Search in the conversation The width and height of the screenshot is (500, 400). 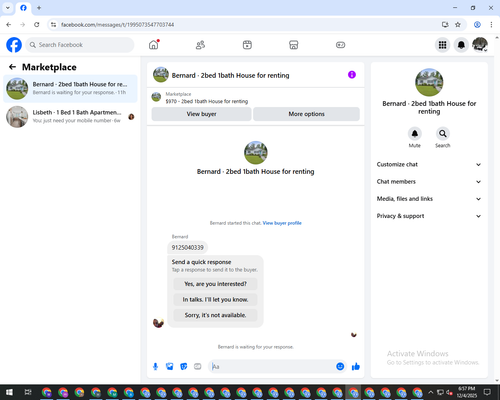coord(443,134)
